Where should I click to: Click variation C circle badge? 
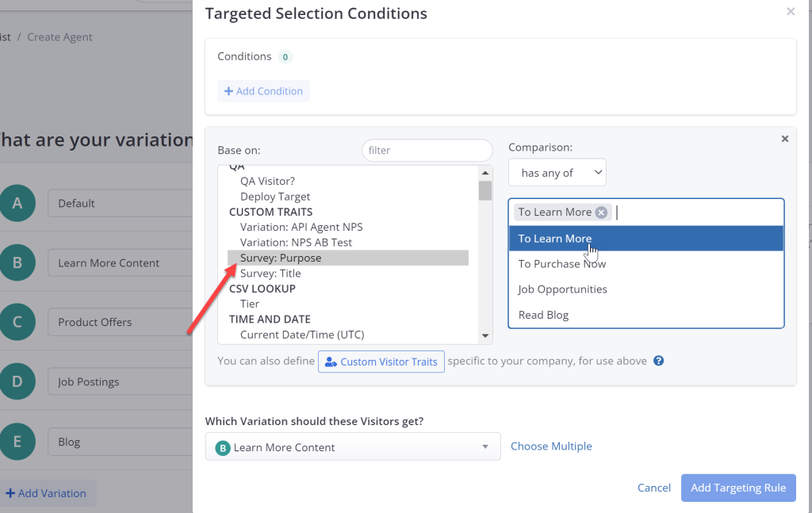(17, 323)
